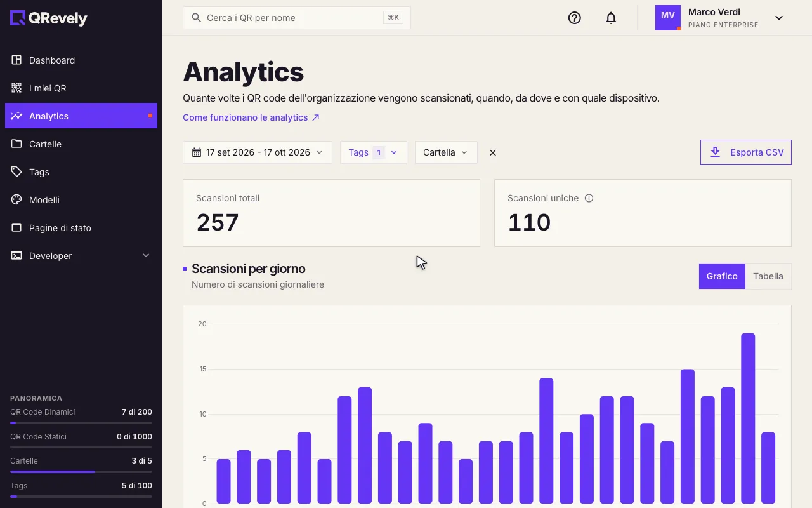Clear filters with the X icon
The height and width of the screenshot is (508, 812).
493,152
